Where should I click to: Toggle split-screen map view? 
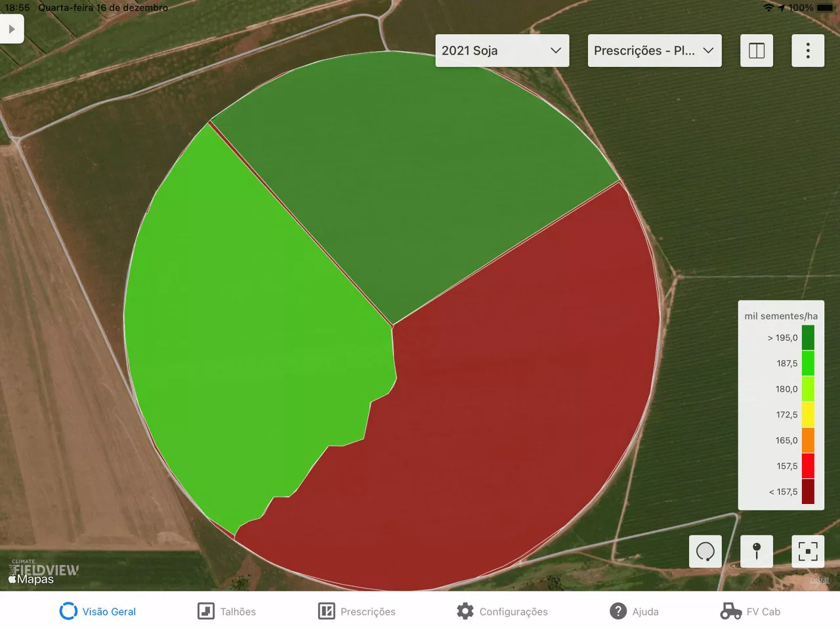(757, 51)
